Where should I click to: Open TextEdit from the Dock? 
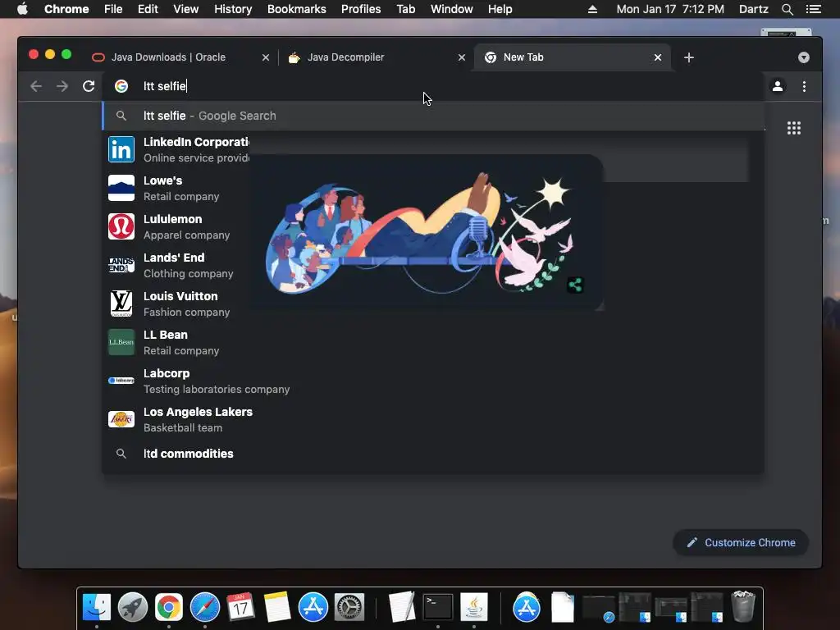402,607
